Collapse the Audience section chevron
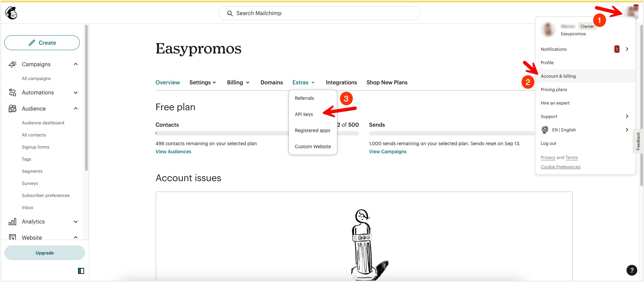Image resolution: width=644 pixels, height=282 pixels. coord(76,109)
